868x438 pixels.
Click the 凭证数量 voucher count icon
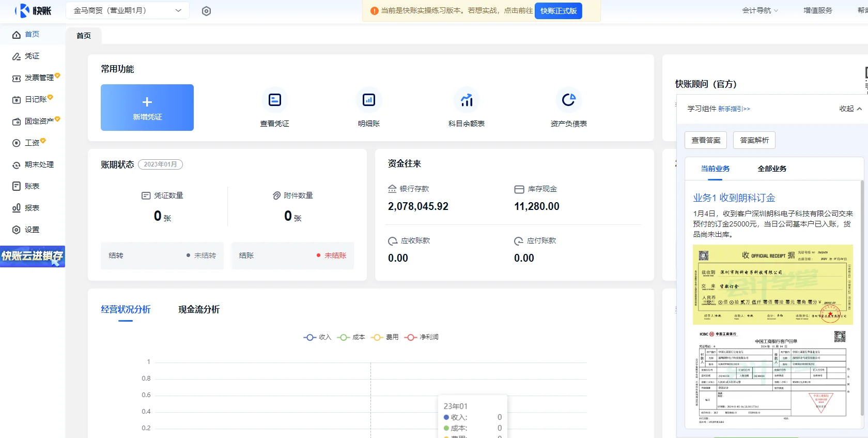tap(146, 195)
